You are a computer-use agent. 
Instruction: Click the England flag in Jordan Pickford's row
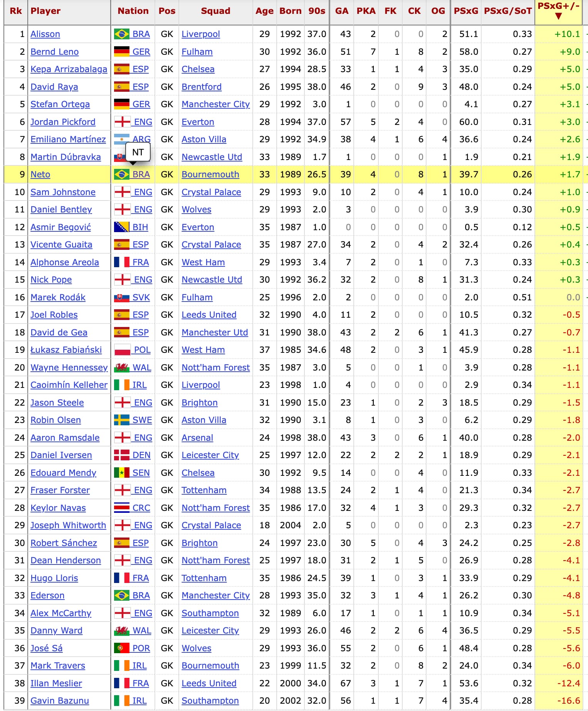tap(123, 122)
